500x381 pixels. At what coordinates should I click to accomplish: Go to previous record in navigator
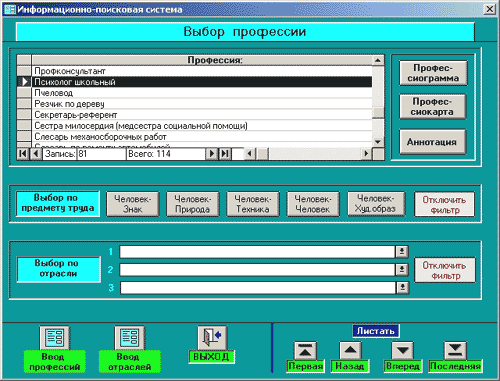point(36,154)
